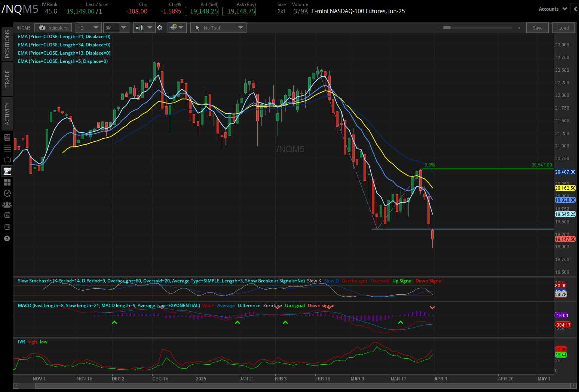Open the chart settings gear
This screenshot has height=392, width=579.
tap(160, 27)
